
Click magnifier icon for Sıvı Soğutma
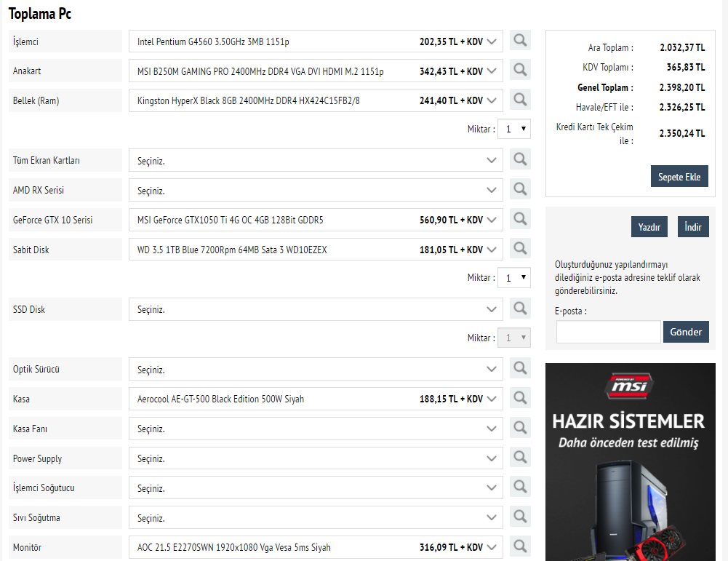520,517
